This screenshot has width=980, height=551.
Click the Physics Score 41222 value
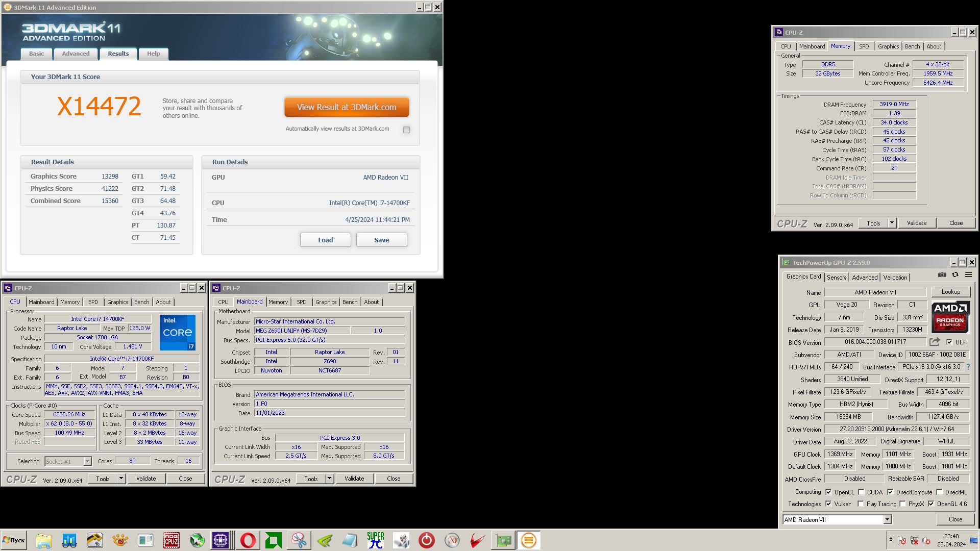[x=110, y=188]
